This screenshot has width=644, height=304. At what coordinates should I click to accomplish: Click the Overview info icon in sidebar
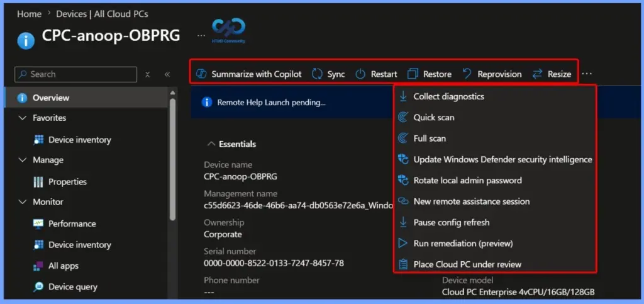click(22, 98)
